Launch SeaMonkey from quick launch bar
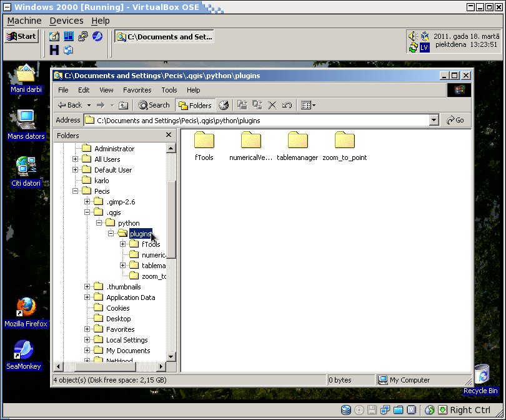Screen dimensions: 506x420 click(97, 36)
